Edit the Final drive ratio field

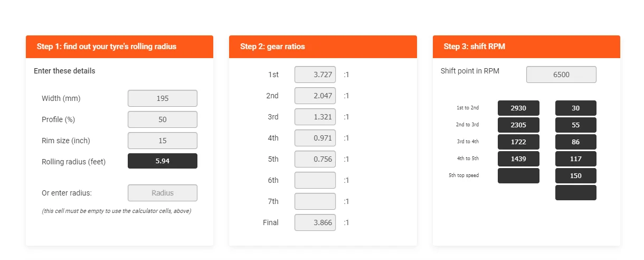[x=315, y=222]
